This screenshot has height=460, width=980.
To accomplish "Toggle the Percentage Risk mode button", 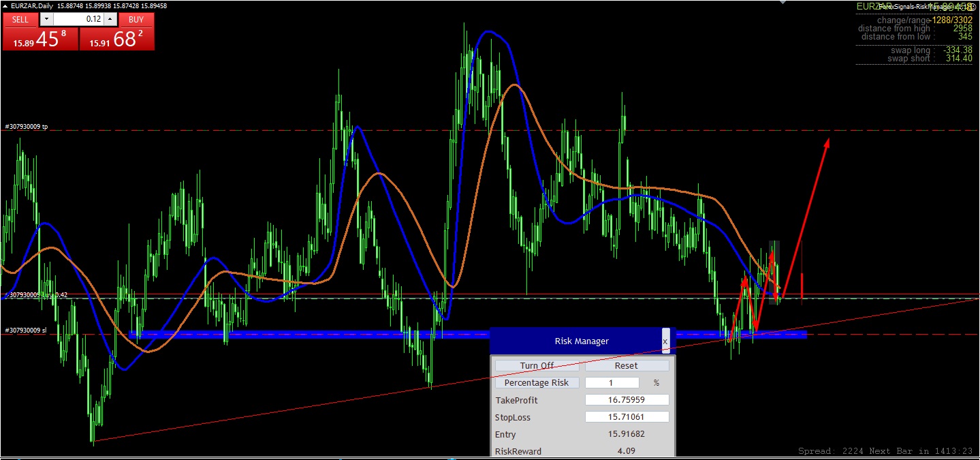I will (537, 383).
